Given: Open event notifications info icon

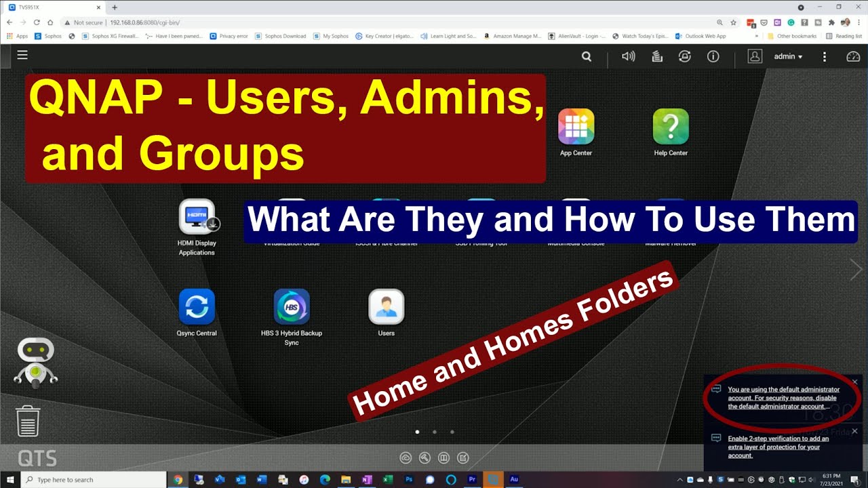Looking at the screenshot, I should point(713,56).
